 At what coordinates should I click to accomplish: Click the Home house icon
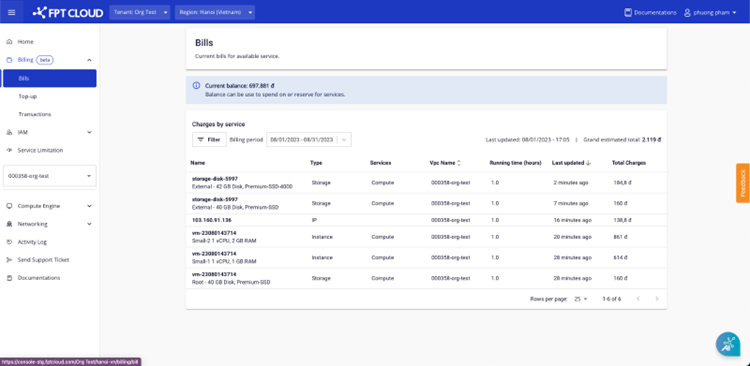(9, 42)
